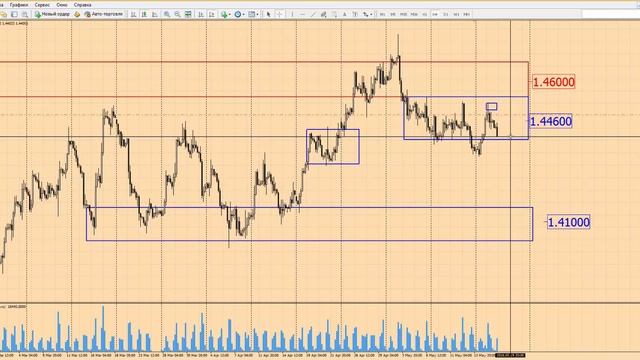Expand the indicators dropdown arrow

point(230,15)
